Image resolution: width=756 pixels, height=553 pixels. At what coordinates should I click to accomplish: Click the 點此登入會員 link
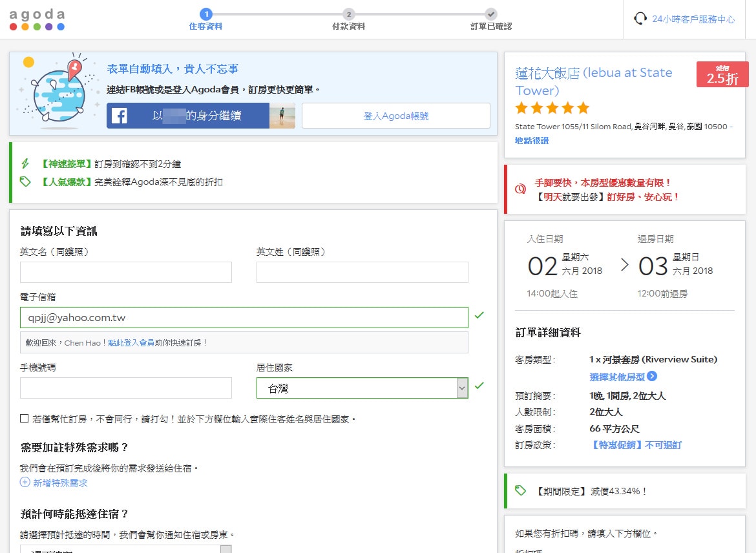(x=131, y=343)
